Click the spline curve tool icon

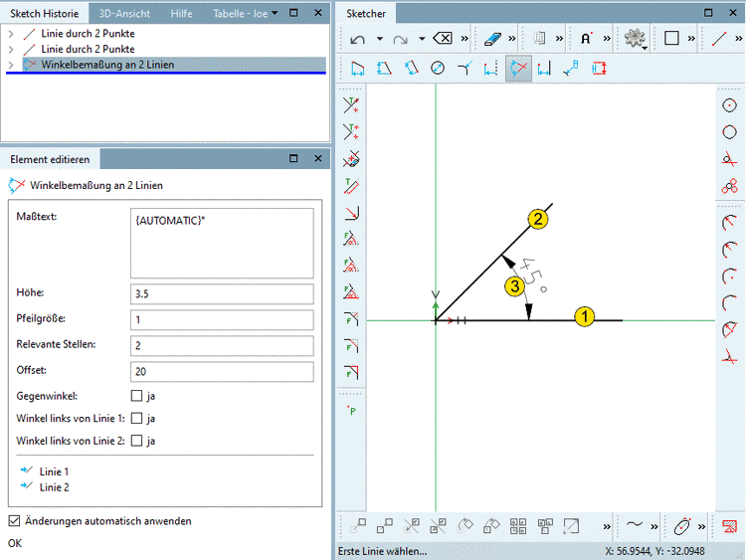pyautogui.click(x=635, y=525)
